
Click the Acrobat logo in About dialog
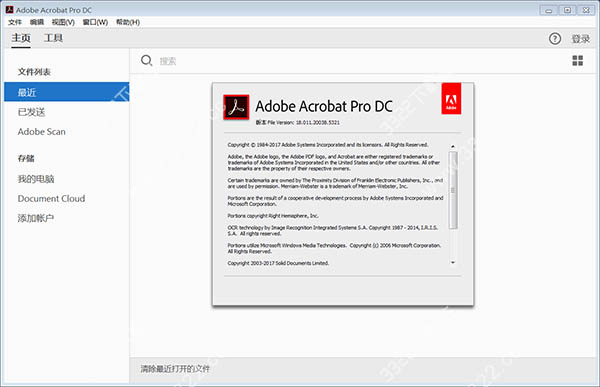236,108
